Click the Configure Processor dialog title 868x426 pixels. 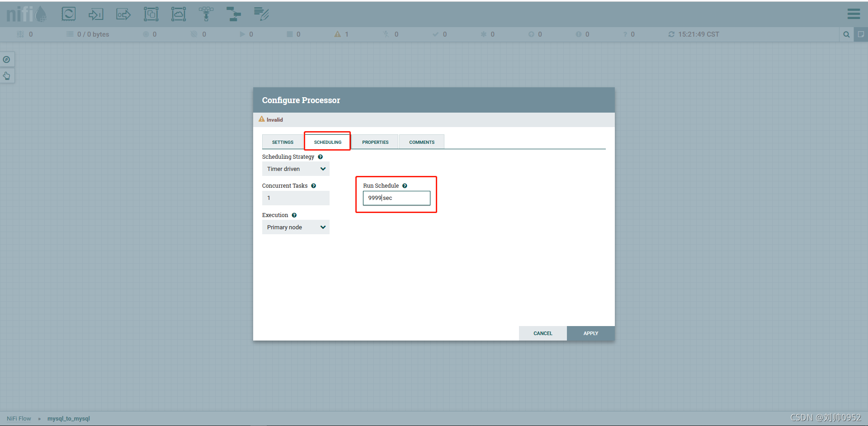tap(301, 100)
